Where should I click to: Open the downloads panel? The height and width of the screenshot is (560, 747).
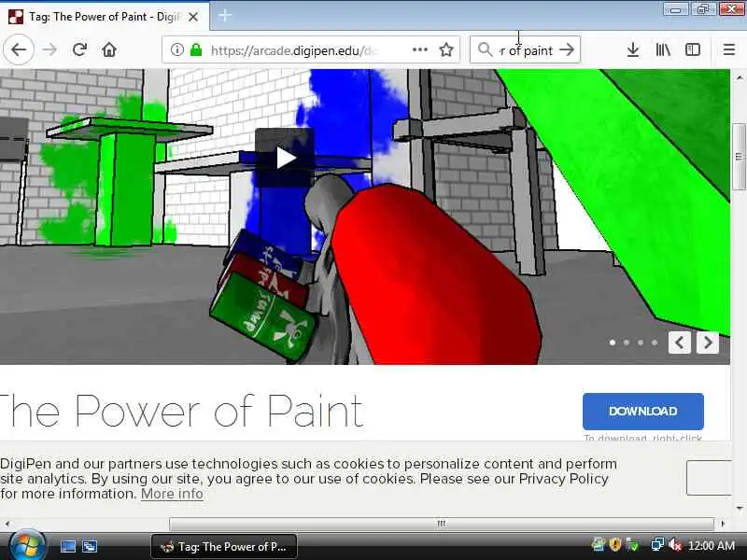click(633, 49)
